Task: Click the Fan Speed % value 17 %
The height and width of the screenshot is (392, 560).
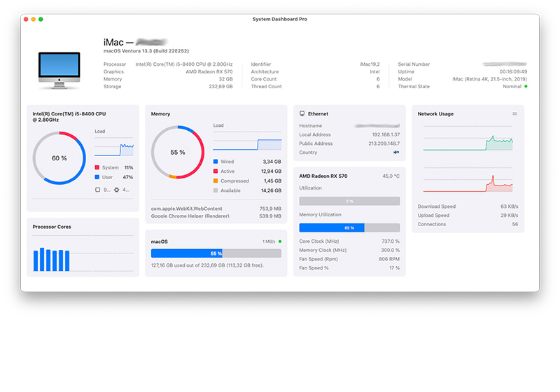Action: 394,268
